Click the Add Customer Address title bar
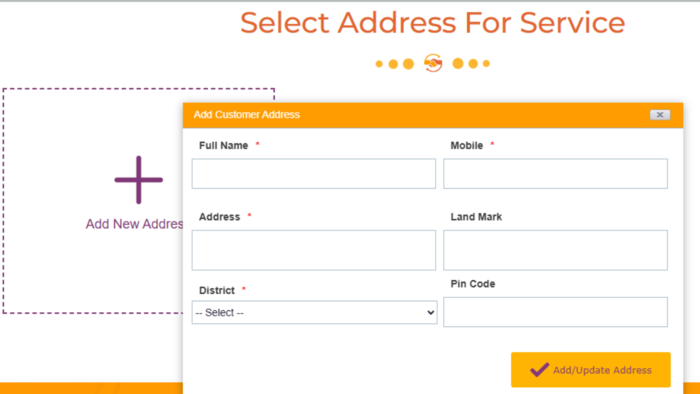700x394 pixels. pos(433,115)
